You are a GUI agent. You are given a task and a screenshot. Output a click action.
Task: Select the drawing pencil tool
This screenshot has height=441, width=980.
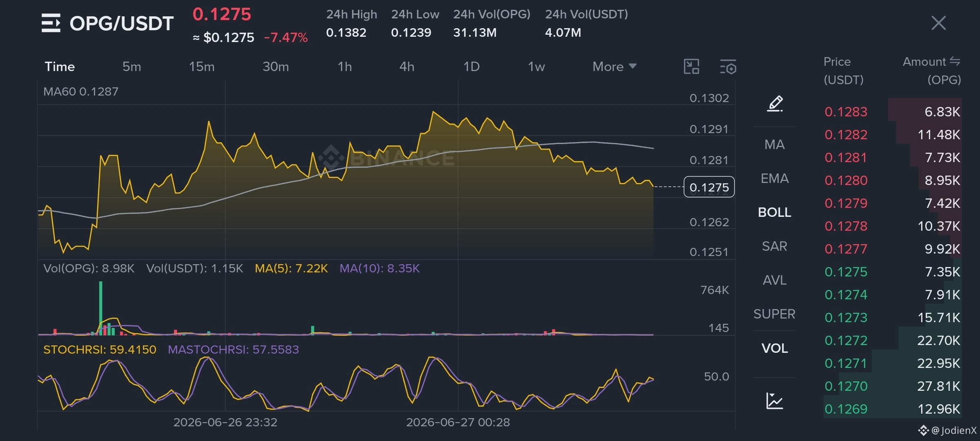pos(775,104)
